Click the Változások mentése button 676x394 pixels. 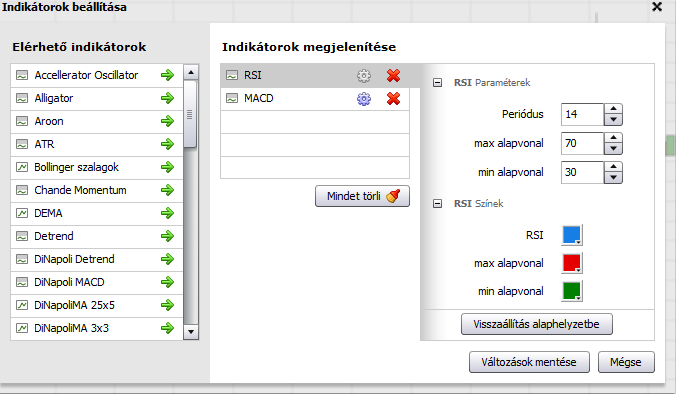[x=529, y=362]
